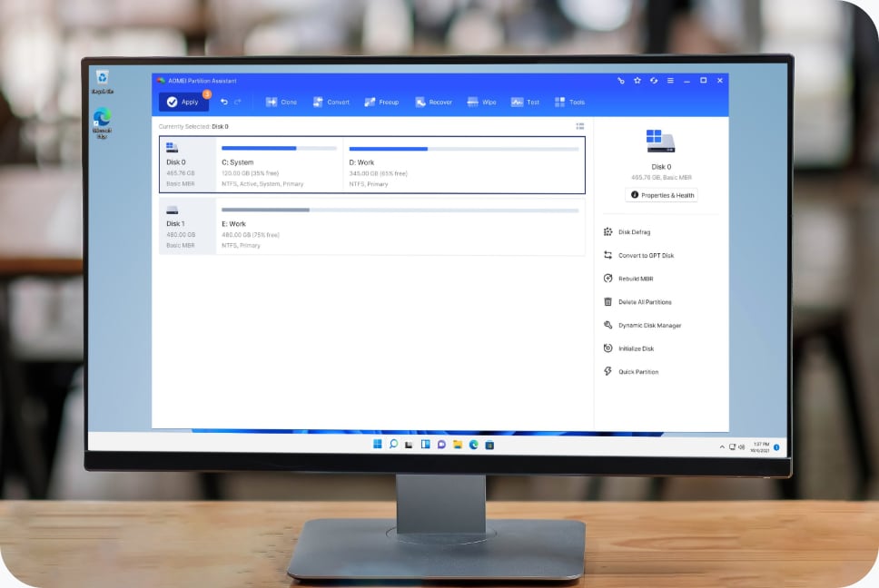Expand the system tray hidden icons chevron
Image resolution: width=879 pixels, height=588 pixels.
tap(722, 446)
